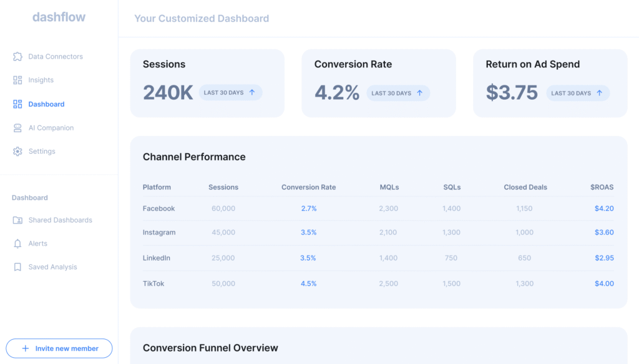Screen dimensions: 639x364
Task: Open date range selector on Ad Spend card
Action: point(571,92)
